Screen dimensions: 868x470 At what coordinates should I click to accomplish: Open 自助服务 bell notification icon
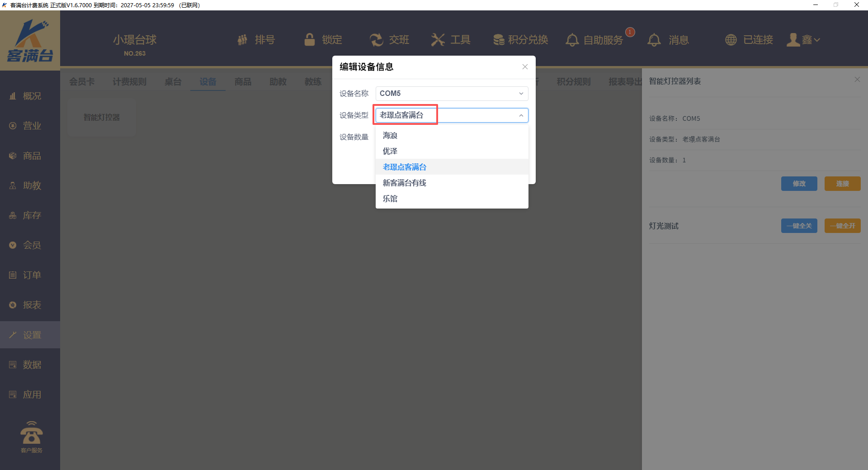[x=572, y=40]
